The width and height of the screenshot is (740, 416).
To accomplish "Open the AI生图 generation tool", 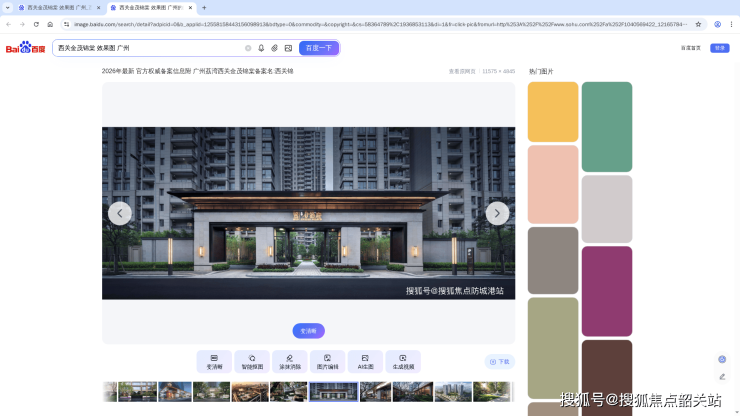I will [365, 362].
